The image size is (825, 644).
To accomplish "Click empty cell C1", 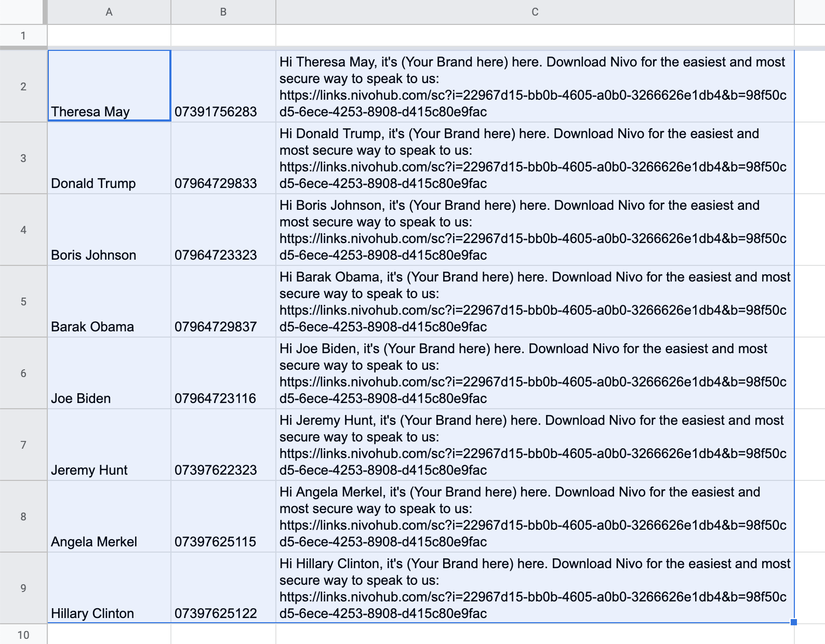I will 535,36.
